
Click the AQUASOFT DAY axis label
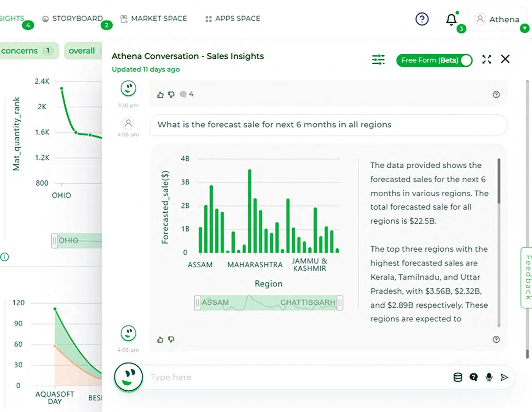(55, 398)
